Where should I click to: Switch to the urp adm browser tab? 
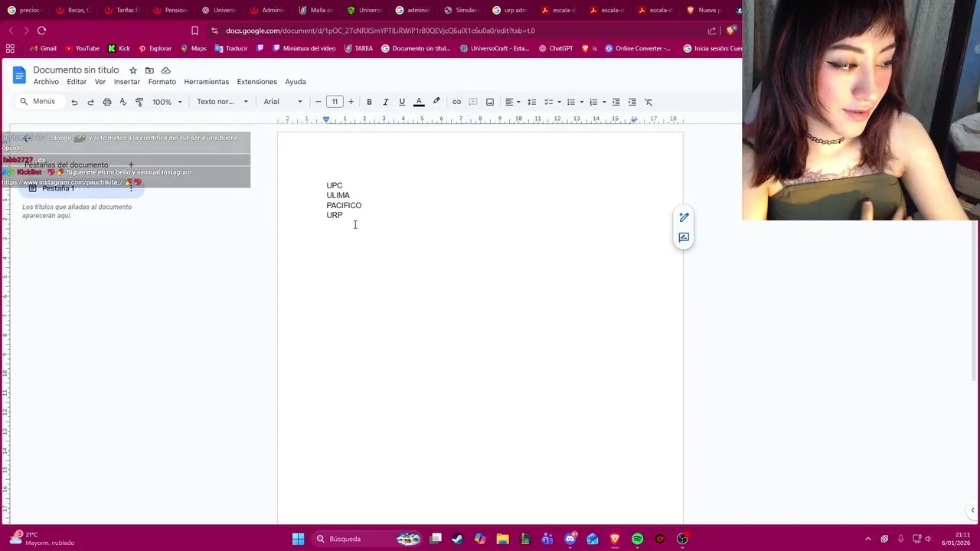511,10
